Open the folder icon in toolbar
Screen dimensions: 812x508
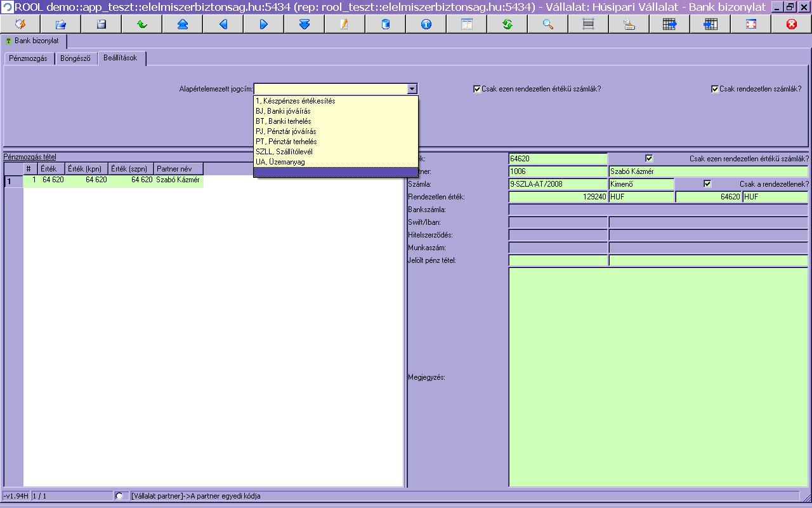pos(61,24)
